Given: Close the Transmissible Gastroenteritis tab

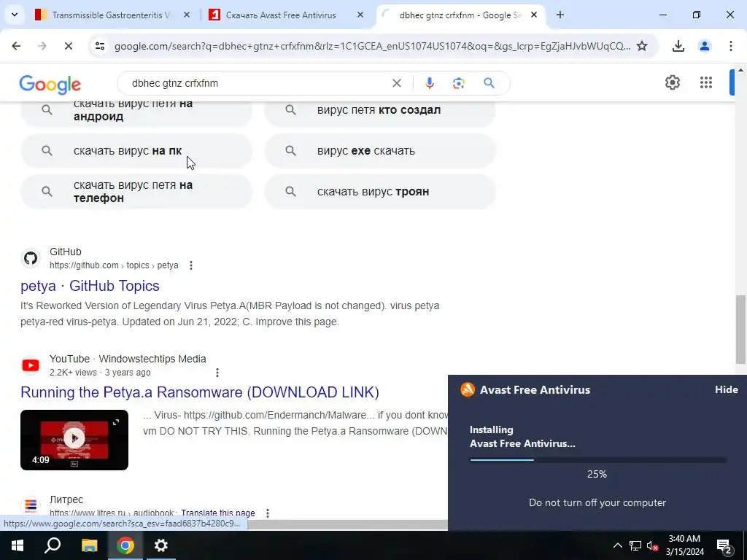Looking at the screenshot, I should point(187,15).
